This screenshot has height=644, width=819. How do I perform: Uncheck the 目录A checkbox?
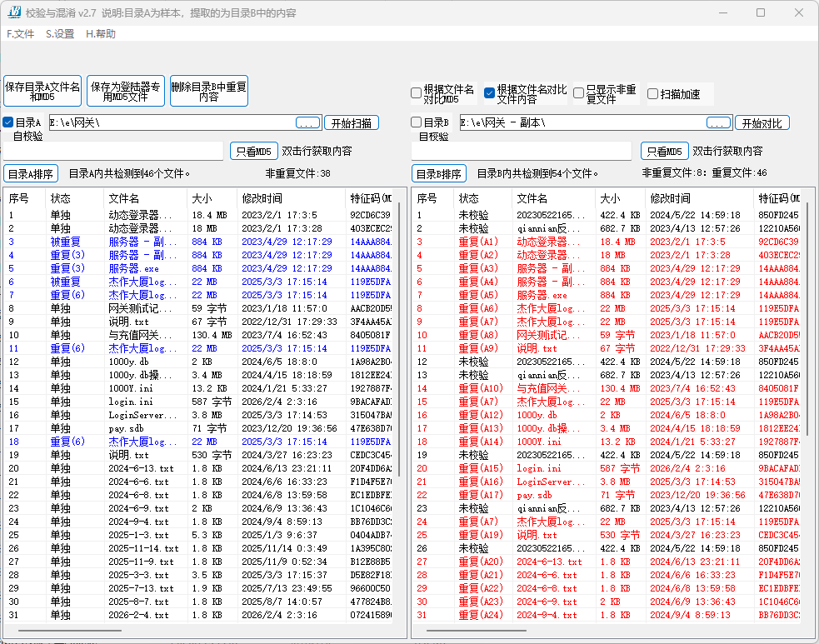click(x=8, y=122)
